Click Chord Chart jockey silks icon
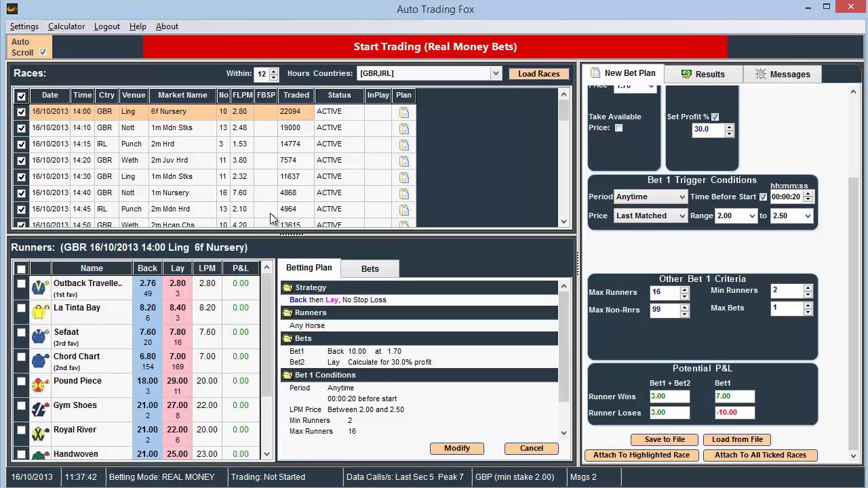The width and height of the screenshot is (868, 488). click(x=40, y=361)
